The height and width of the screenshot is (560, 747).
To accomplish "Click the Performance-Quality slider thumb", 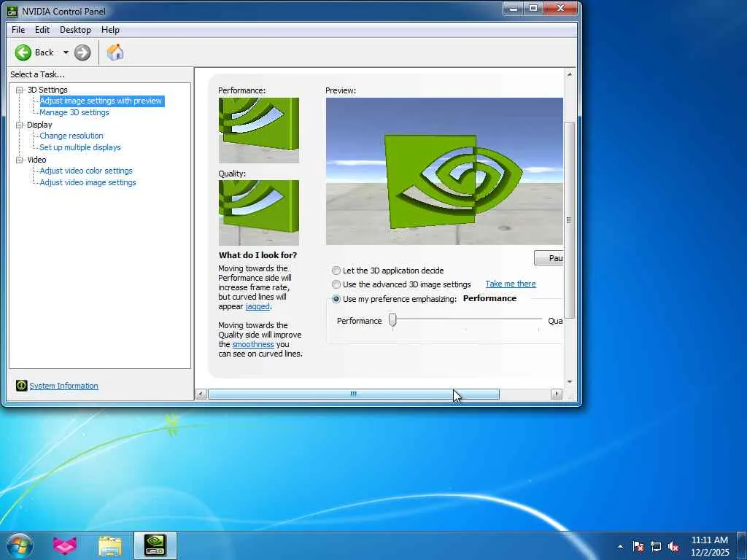I will click(392, 320).
